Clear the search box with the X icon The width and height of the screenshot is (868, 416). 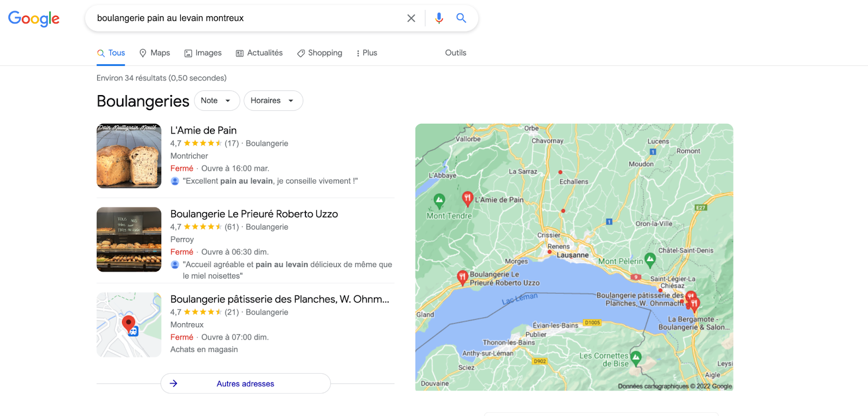411,18
